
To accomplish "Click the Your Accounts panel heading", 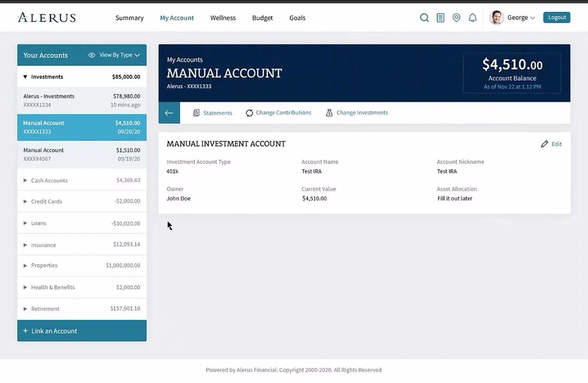I will pyautogui.click(x=45, y=55).
